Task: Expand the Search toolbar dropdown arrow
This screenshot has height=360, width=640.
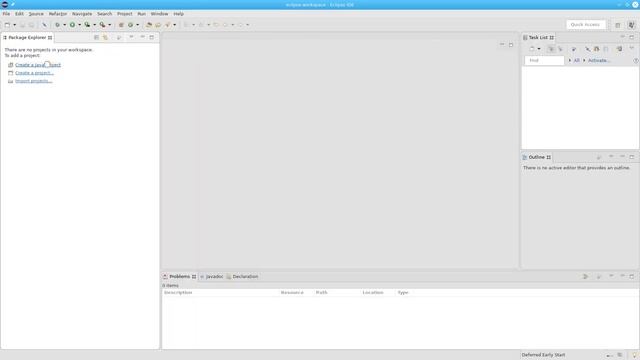Action: point(175,25)
